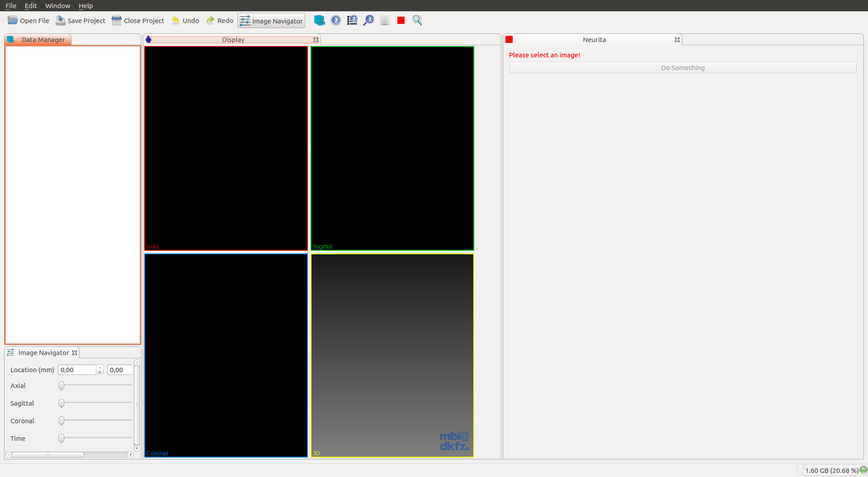Click the red Neurita tab icon

[509, 39]
